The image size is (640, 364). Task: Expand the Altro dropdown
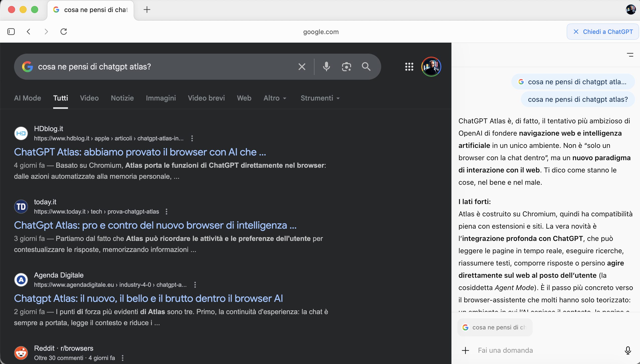[x=275, y=98]
